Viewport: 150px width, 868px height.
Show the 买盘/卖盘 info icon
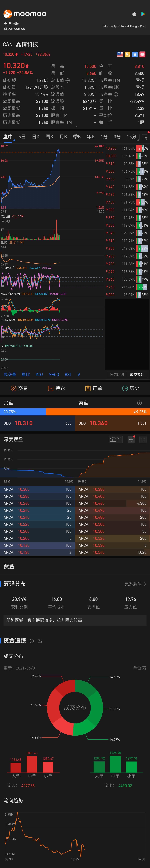pos(140,403)
